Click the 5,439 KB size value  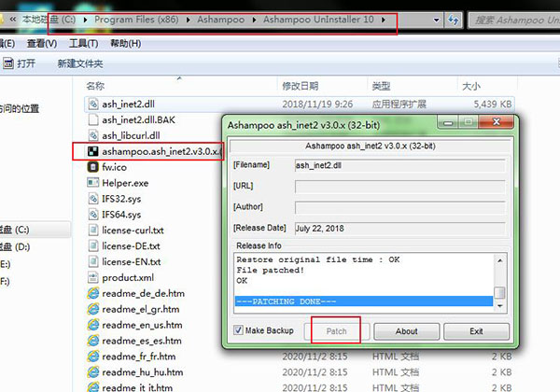(493, 104)
